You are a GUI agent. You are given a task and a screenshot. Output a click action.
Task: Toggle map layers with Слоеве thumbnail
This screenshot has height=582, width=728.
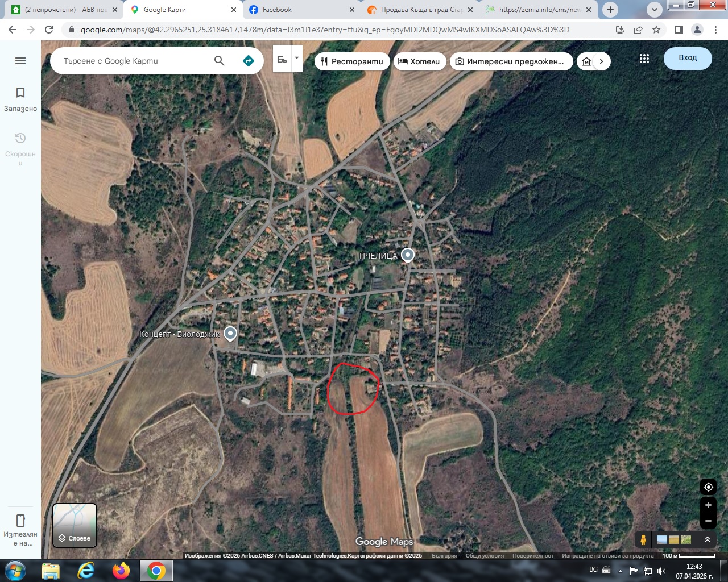coord(75,525)
